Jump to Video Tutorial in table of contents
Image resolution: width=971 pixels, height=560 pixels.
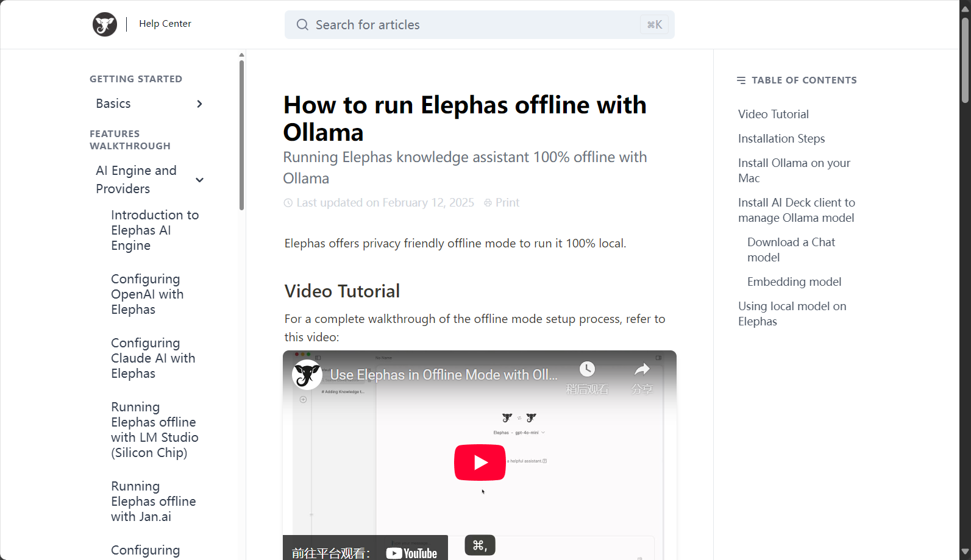pyautogui.click(x=774, y=115)
